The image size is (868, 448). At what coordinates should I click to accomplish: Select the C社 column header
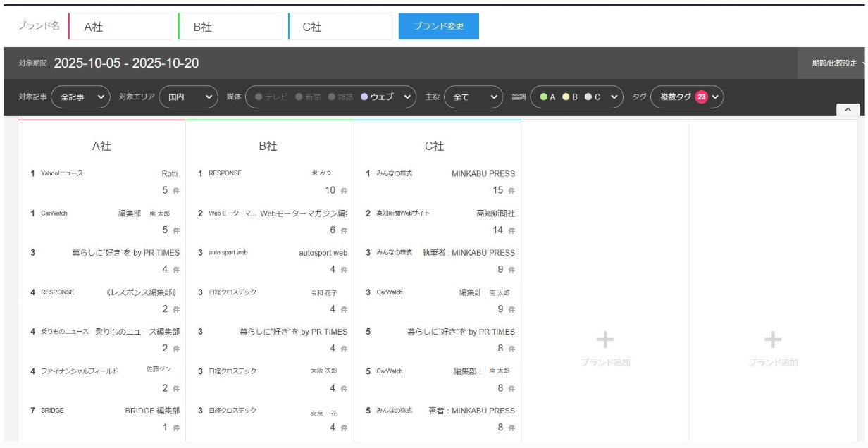434,147
